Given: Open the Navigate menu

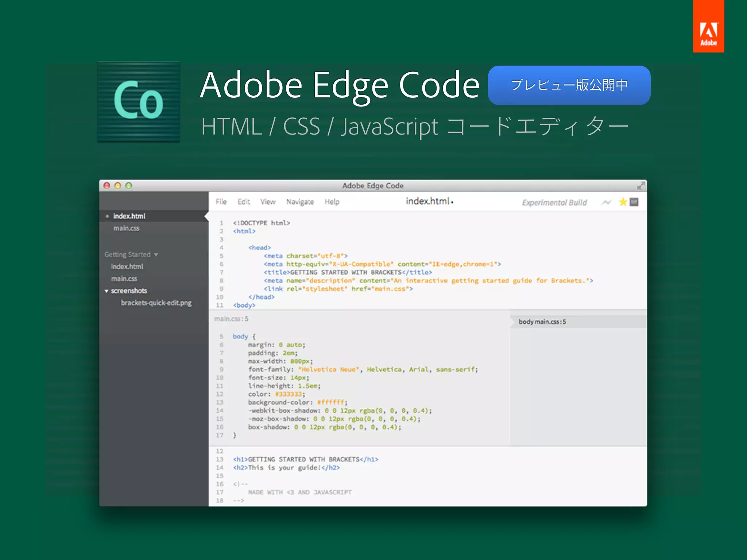Looking at the screenshot, I should [300, 202].
